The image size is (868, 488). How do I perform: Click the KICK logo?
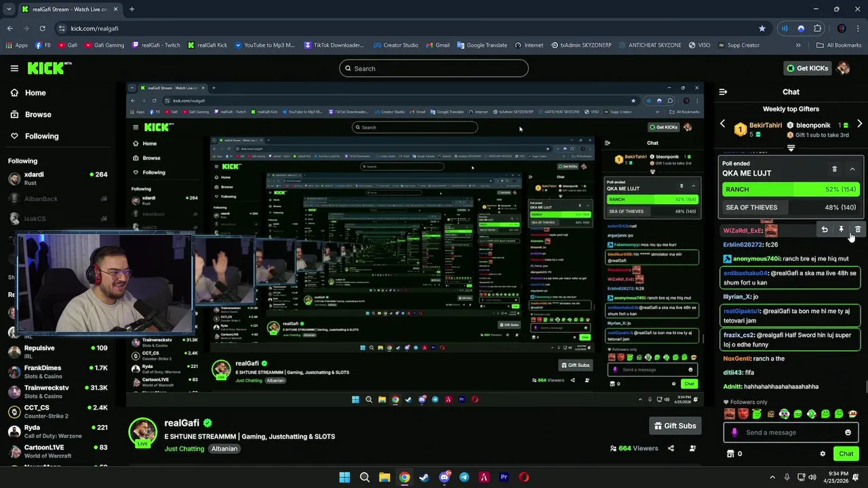tap(50, 68)
